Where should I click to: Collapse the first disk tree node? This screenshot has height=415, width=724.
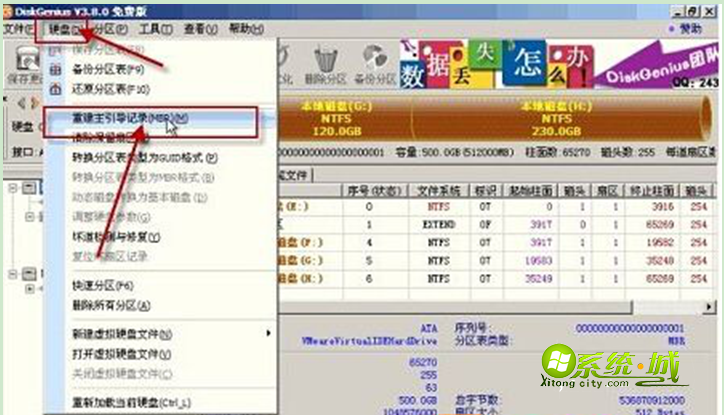click(11, 188)
